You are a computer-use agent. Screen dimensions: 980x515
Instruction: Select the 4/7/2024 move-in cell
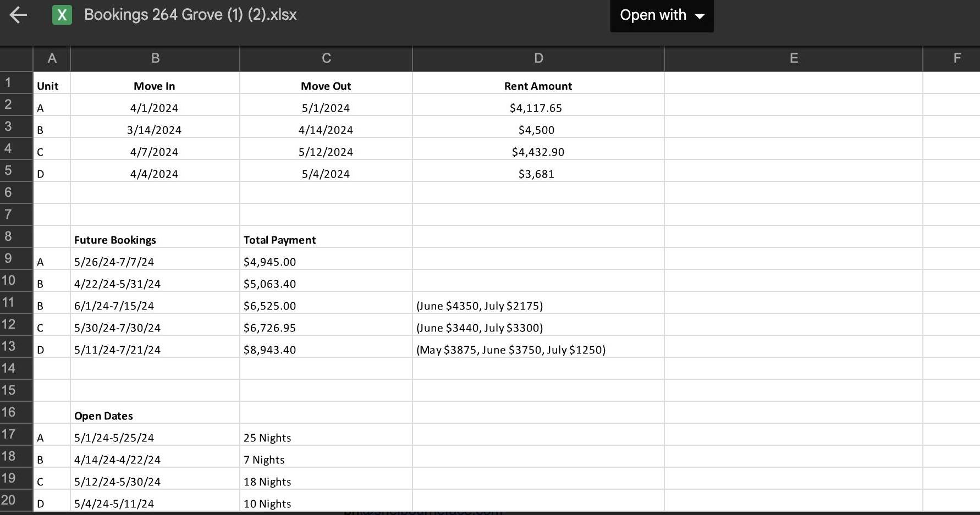(x=155, y=149)
